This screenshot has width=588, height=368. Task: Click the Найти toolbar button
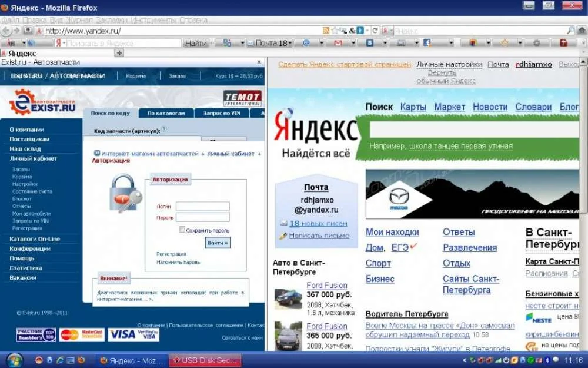point(196,43)
